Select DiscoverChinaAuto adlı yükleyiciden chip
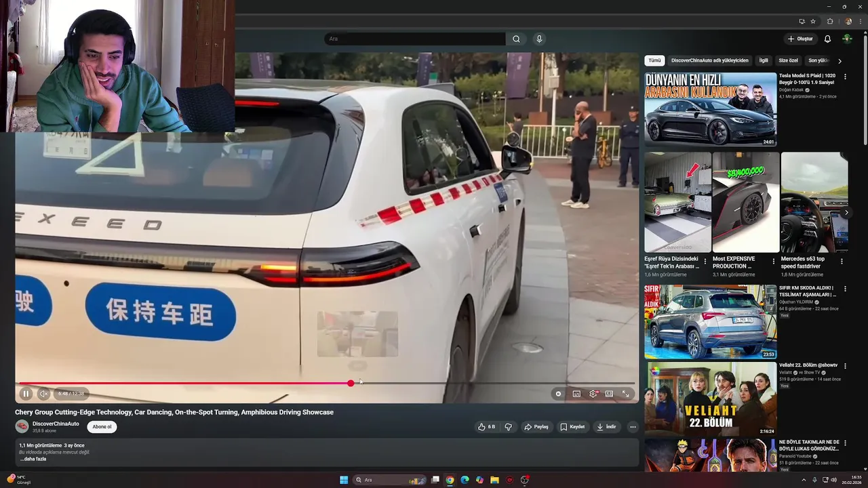Screen dimensions: 868x488 click(x=710, y=60)
